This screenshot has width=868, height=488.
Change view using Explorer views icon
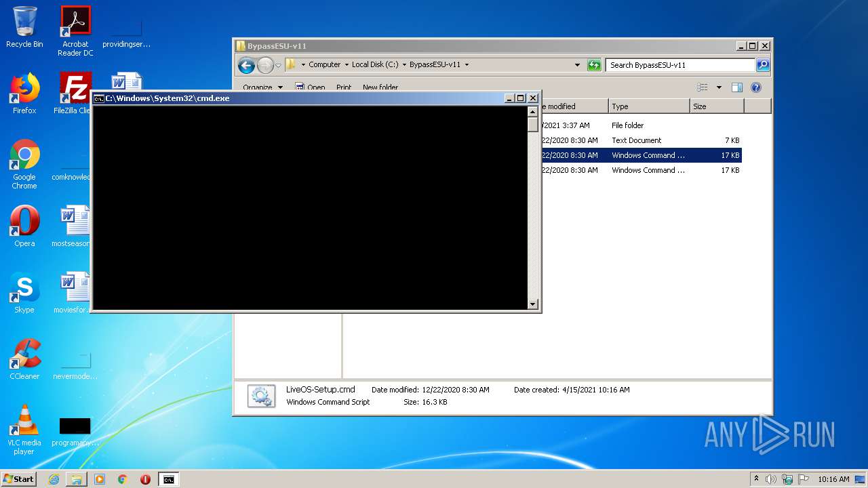703,87
